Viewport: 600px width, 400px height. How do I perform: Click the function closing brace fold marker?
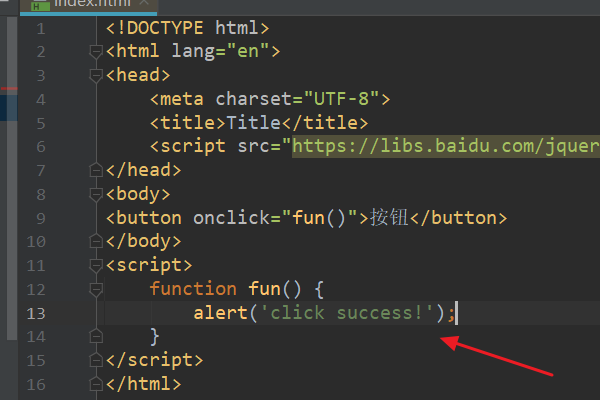coord(97,336)
